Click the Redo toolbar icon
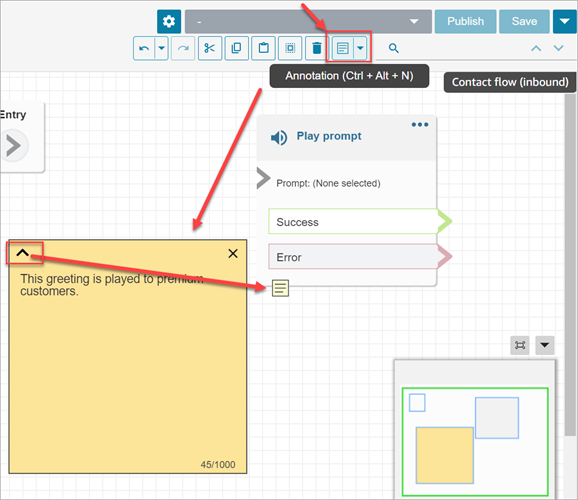This screenshot has width=578, height=500. pyautogui.click(x=183, y=48)
